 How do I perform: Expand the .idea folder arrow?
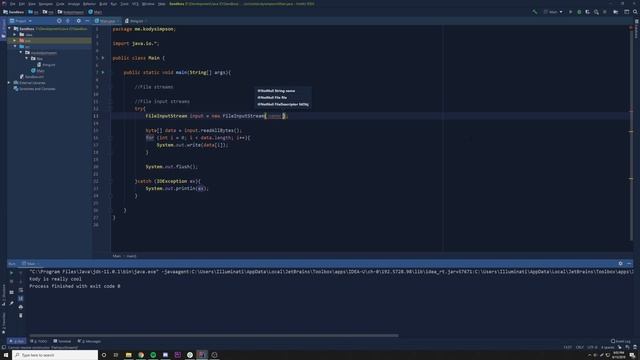point(16,35)
